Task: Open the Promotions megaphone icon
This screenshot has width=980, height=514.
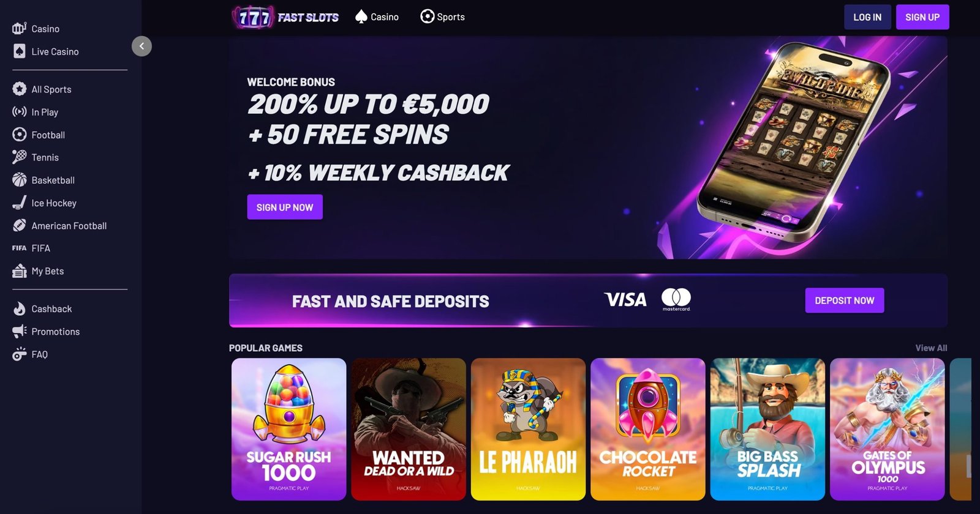Action: tap(19, 332)
